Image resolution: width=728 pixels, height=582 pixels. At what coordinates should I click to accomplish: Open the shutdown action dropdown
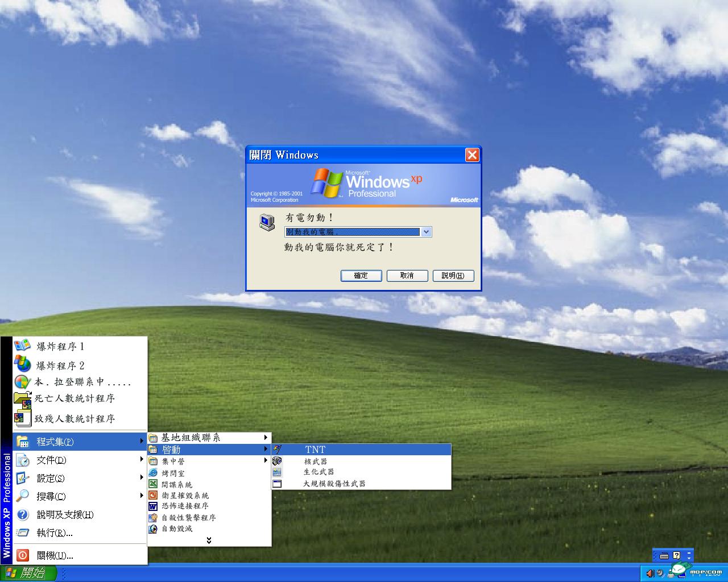click(x=426, y=232)
